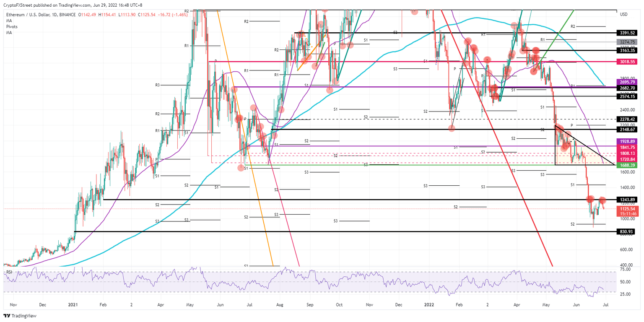Click the RSI label in the lower pane

coord(10,272)
